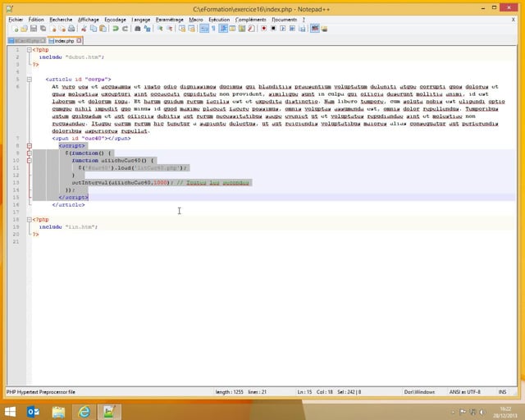The image size is (525, 420).
Task: Toggle ABC spell check toolbar button
Action: tap(315, 29)
